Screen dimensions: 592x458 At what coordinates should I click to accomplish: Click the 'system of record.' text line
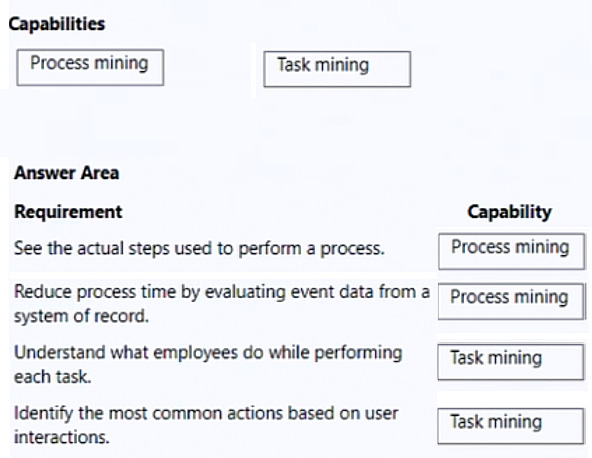81,316
